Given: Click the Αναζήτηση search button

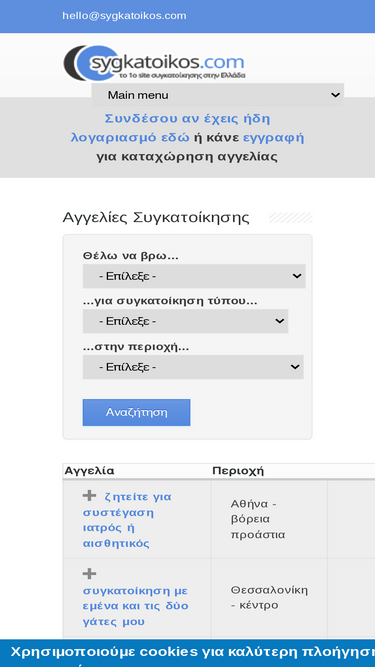Looking at the screenshot, I should pos(136,412).
